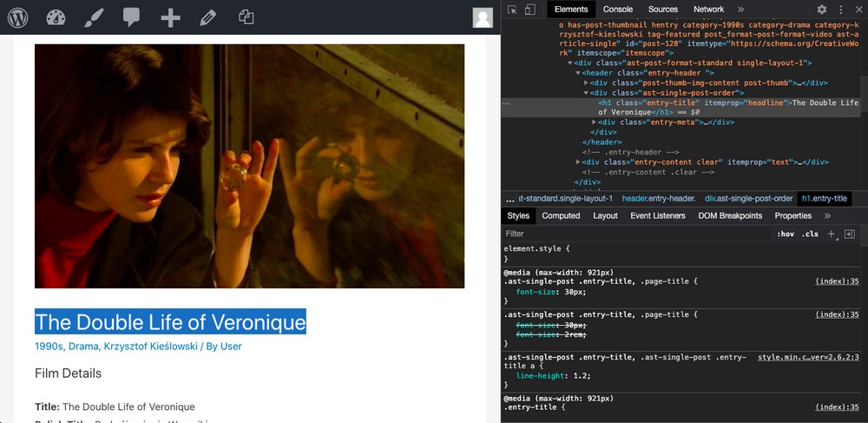This screenshot has width=868, height=423.
Task: Activate the element inspector picker
Action: (512, 10)
